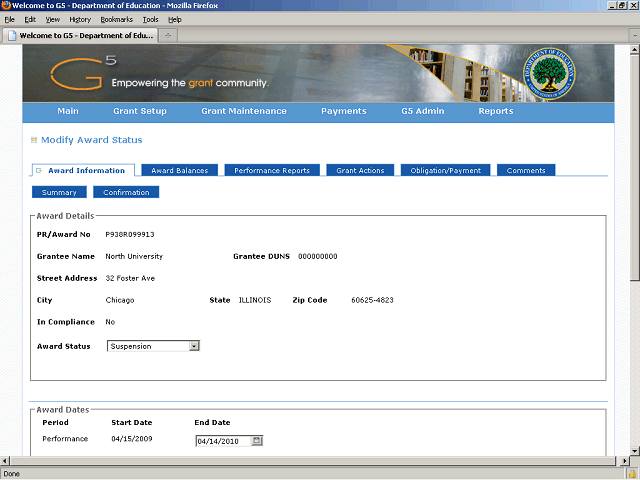Click the scroll up arrow
The width and height of the screenshot is (640, 480).
point(635,50)
